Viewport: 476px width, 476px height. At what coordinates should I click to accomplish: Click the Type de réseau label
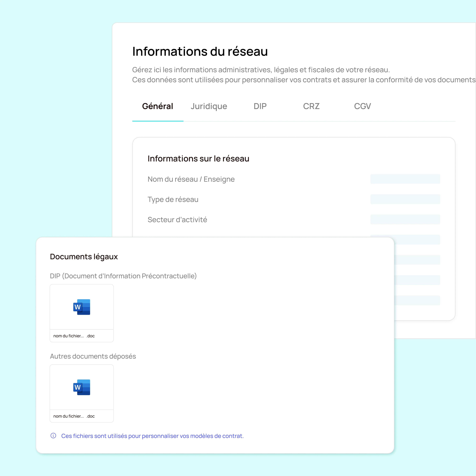pos(173,199)
